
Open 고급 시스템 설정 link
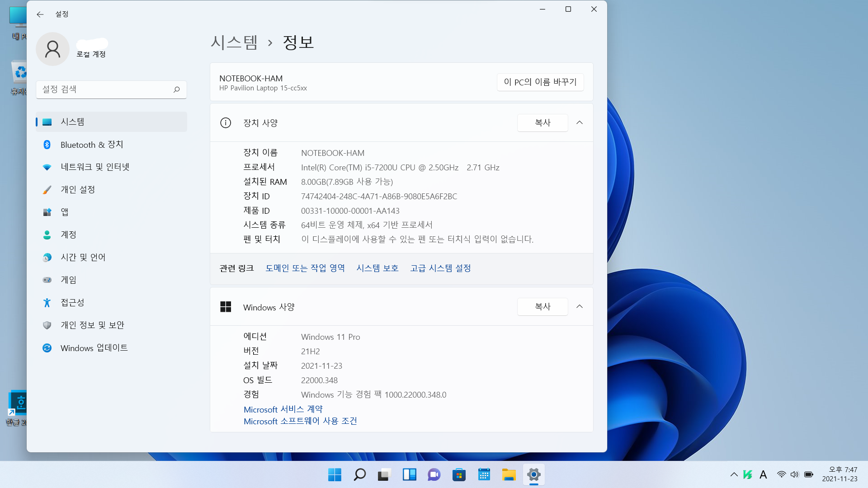point(441,268)
